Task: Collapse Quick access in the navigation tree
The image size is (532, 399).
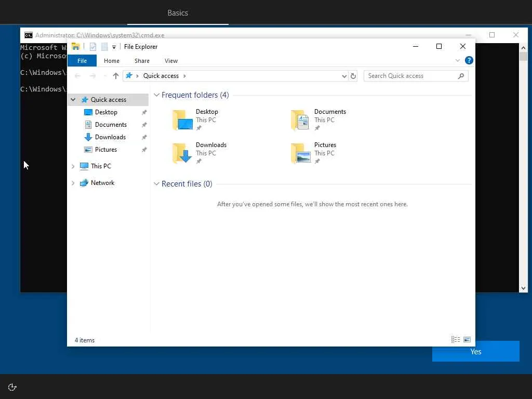Action: (73, 99)
